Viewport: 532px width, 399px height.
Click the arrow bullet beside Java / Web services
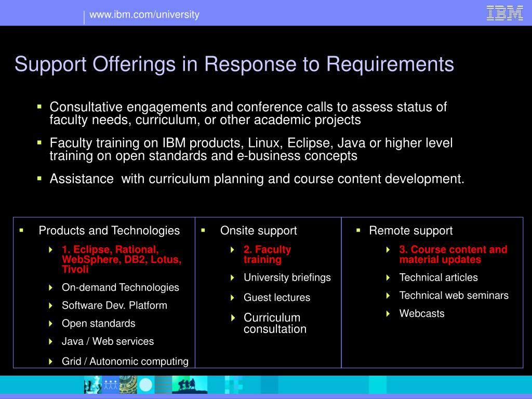coord(50,342)
